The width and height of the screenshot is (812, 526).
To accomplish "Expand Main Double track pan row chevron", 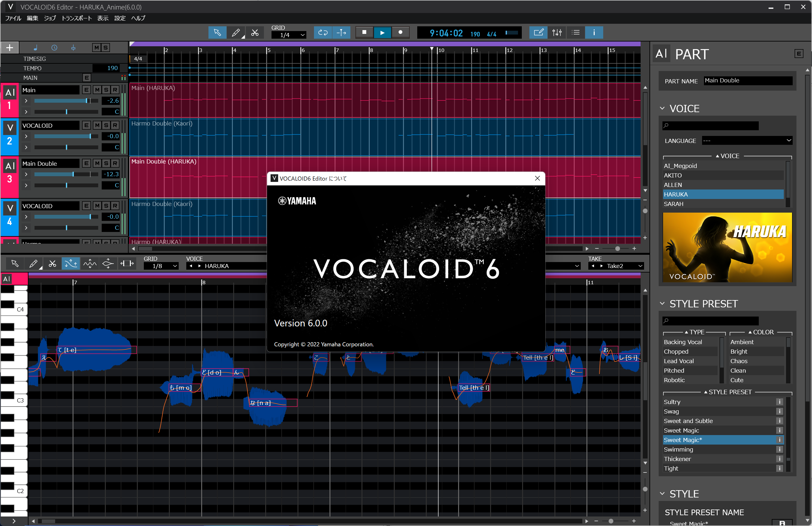I will click(x=26, y=185).
